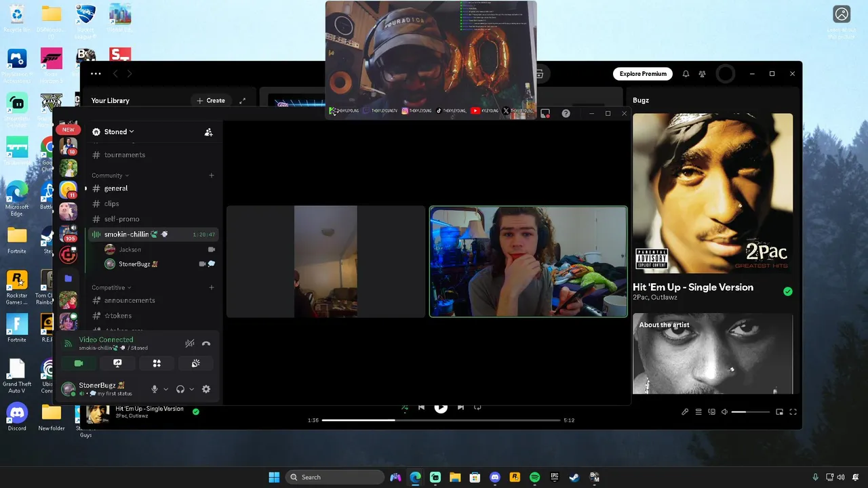Viewport: 868px width, 488px height.
Task: Toggle saved checkmark beside sidebar song title
Action: 787,291
